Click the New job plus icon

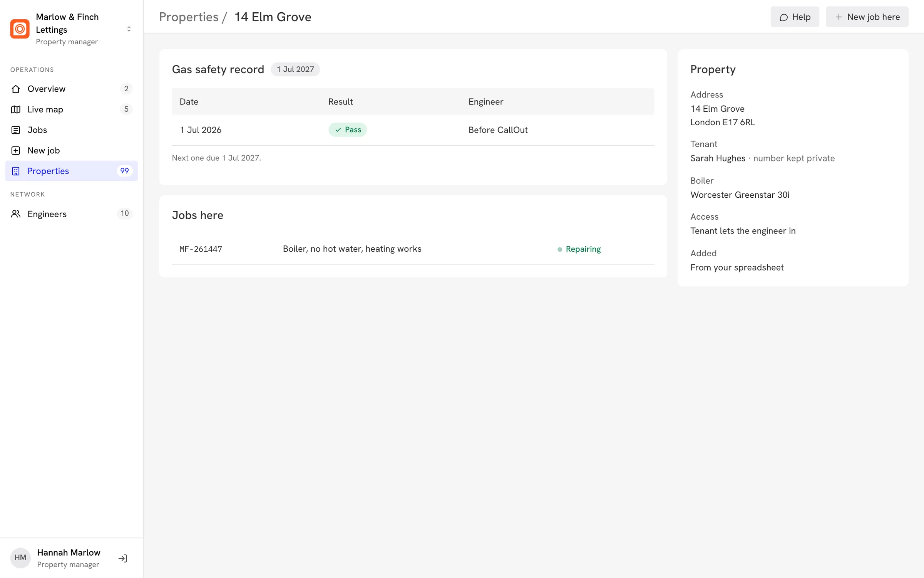coord(16,151)
